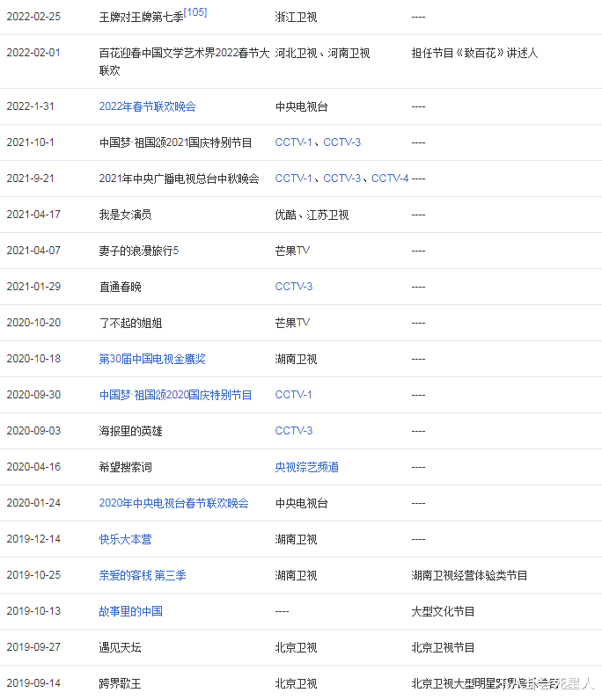Select the 湖南卫视经营体验类节目 note
Viewport: 602px width, 700px height.
469,575
